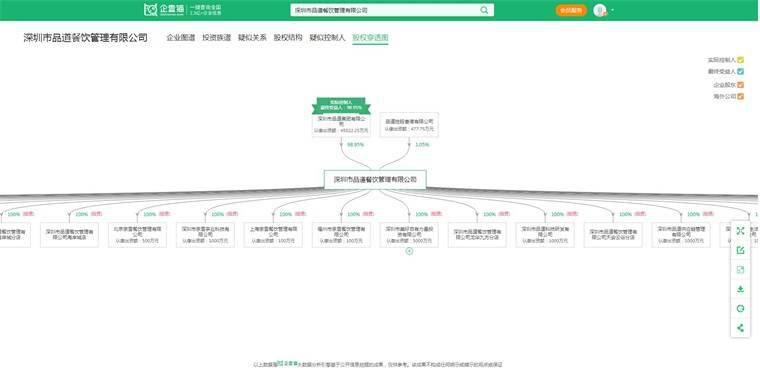The image size is (760, 374).
Task: Open the 龙华九方分店 branch node
Action: (477, 235)
